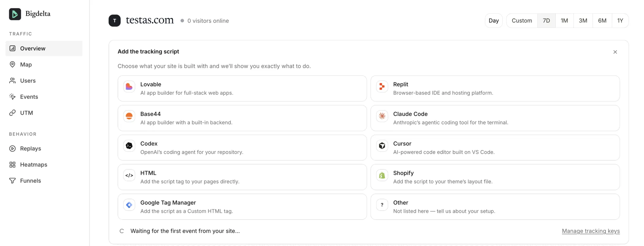Image resolution: width=644 pixels, height=246 pixels.
Task: Click 'Add the script as a Custom HTML tag' text
Action: tap(186, 211)
